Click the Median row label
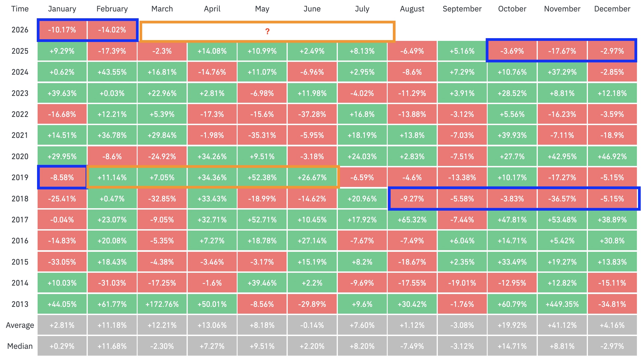This screenshot has height=360, width=644. click(20, 346)
